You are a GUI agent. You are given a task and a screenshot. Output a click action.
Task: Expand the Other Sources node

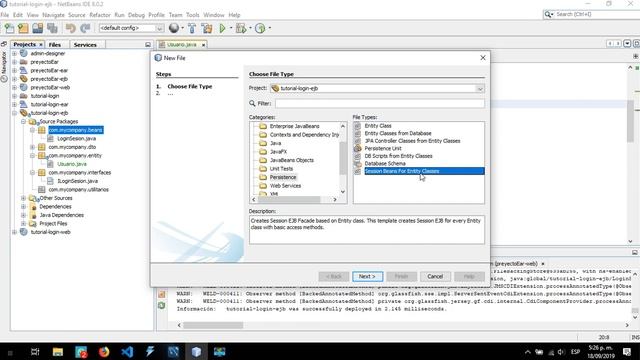(23, 198)
